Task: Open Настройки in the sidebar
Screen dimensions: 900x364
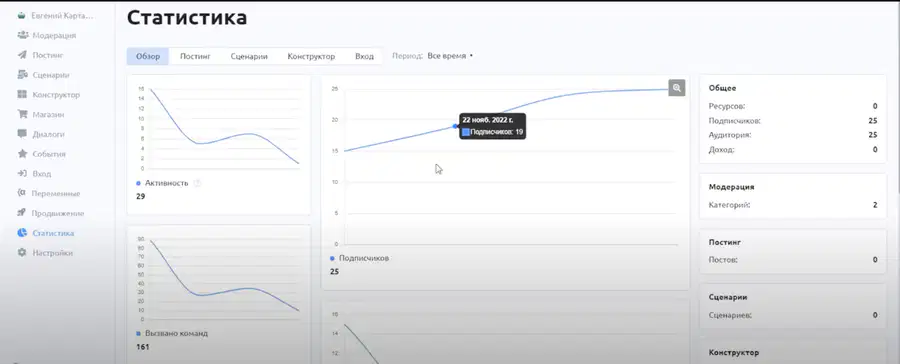Action: (52, 253)
